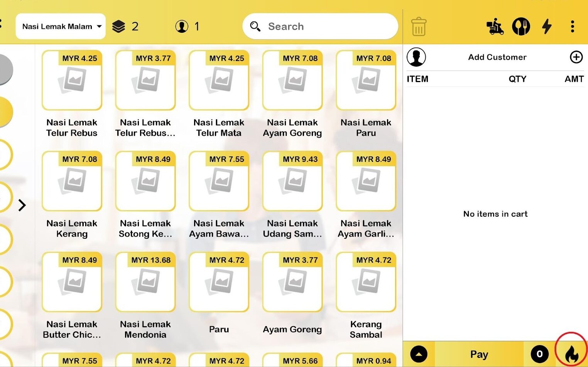Screen dimensions: 588x367
Task: Select the yellow highlighted category circle
Action: click(5, 112)
